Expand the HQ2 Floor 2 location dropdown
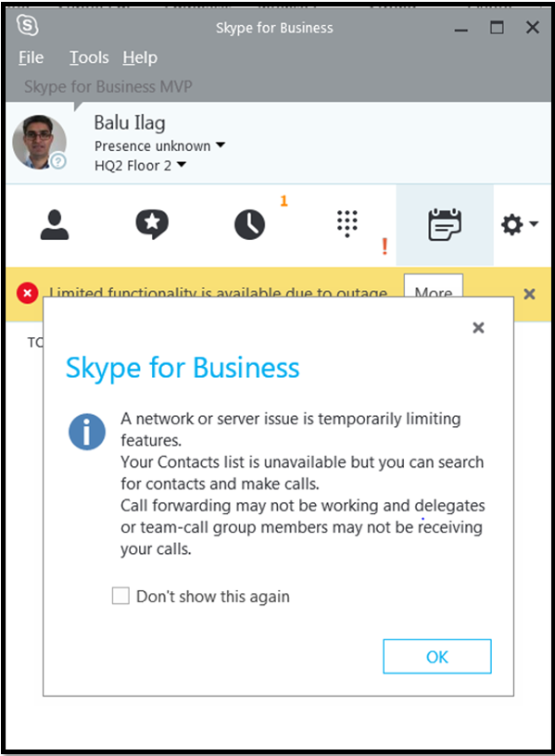The width and height of the screenshot is (555, 756). (182, 164)
